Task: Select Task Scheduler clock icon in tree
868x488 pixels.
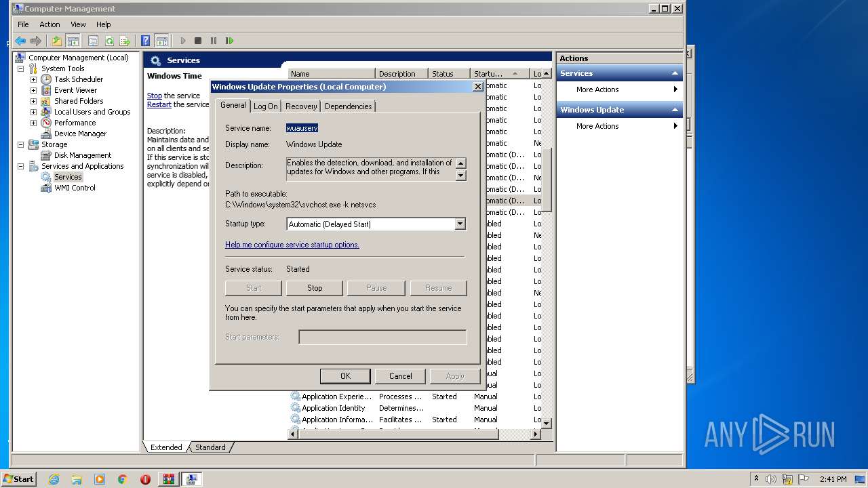Action: pos(46,79)
